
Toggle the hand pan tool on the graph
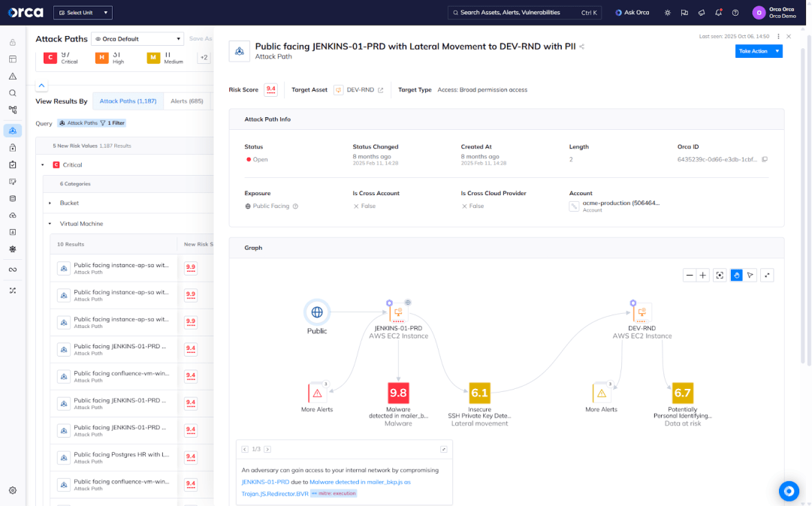point(736,275)
